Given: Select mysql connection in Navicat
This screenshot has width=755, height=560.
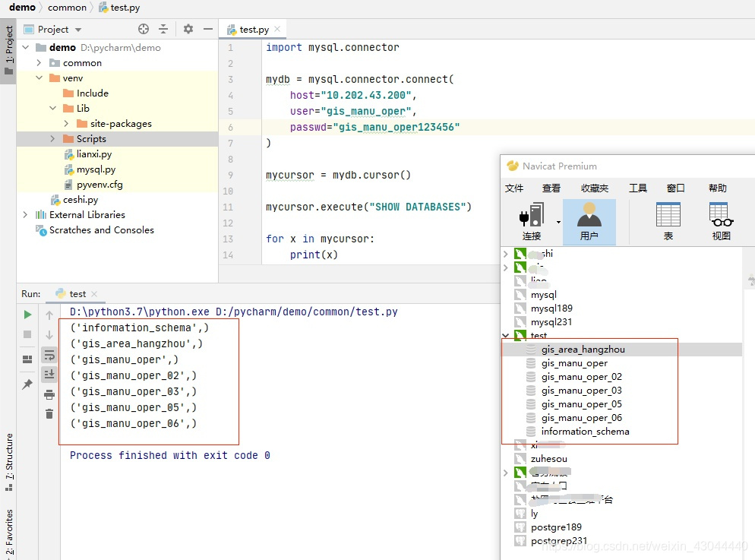Looking at the screenshot, I should [543, 295].
